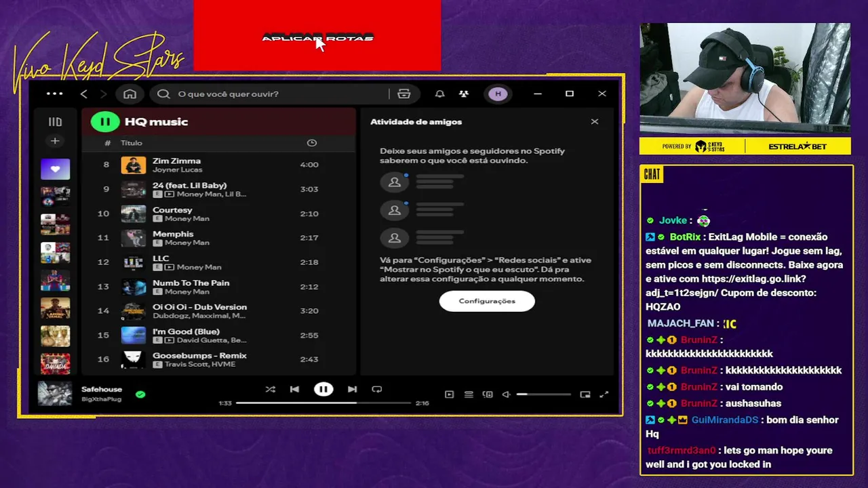Go back with the left arrow
The image size is (868, 488).
84,94
